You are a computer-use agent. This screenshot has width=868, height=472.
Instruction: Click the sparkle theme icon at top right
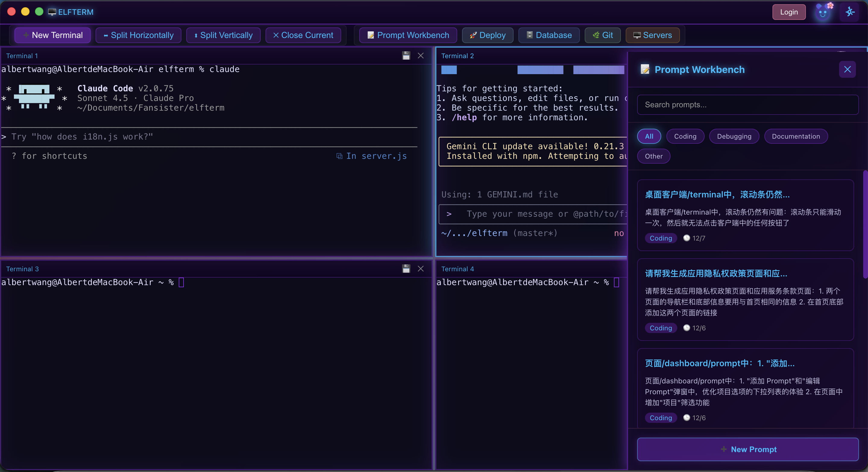(x=850, y=12)
